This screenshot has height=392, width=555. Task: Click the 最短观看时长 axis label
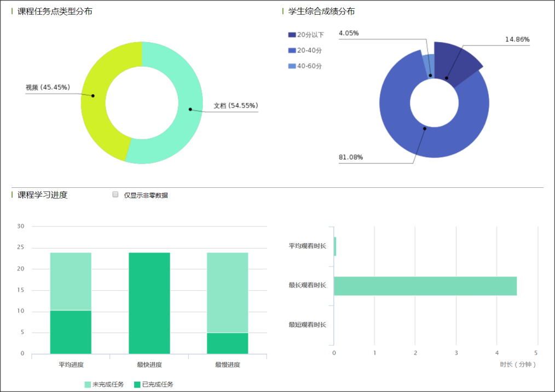coord(307,325)
